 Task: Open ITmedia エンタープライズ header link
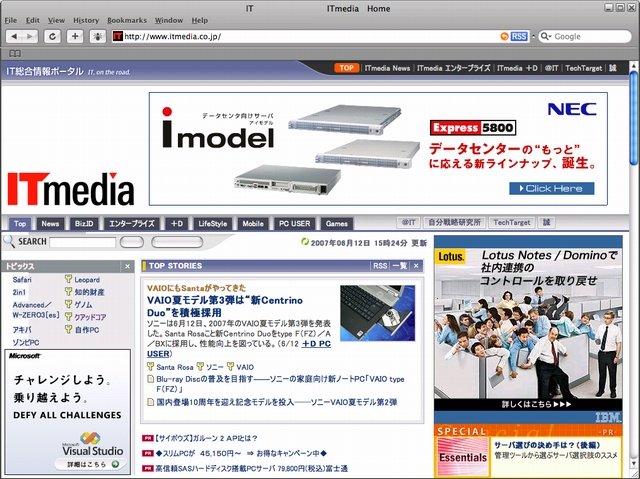coord(453,68)
